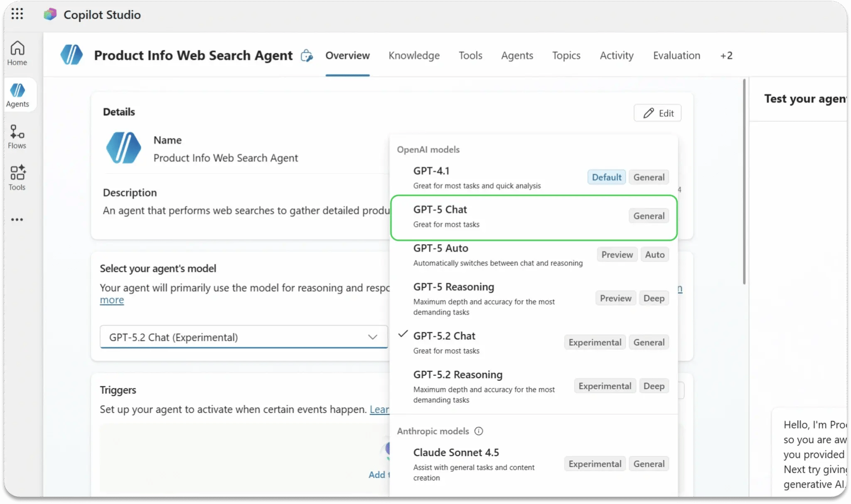Go to Home in left sidebar

point(17,54)
